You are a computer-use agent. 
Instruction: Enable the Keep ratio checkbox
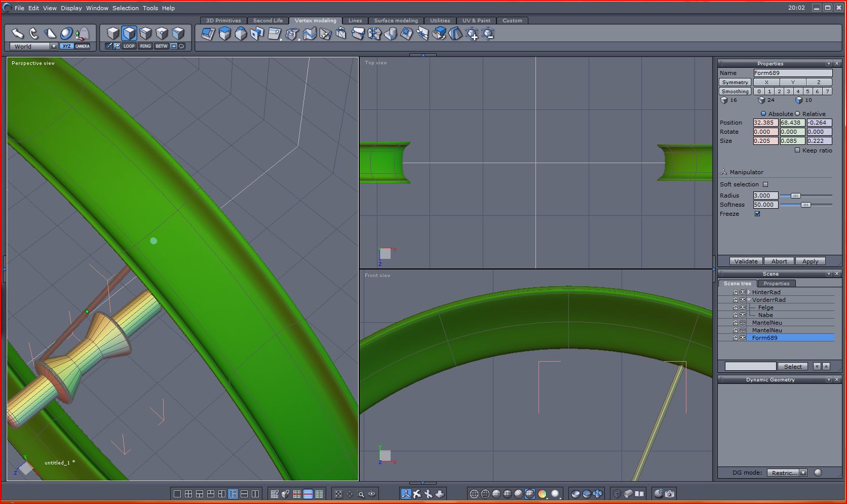(797, 150)
